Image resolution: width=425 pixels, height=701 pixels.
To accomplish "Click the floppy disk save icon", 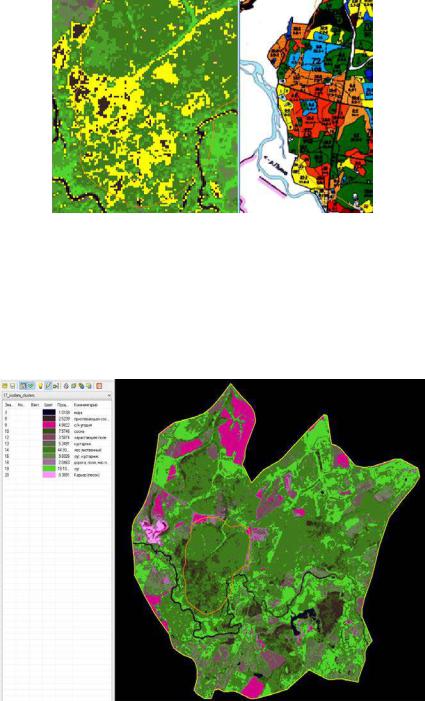I will click(13, 386).
